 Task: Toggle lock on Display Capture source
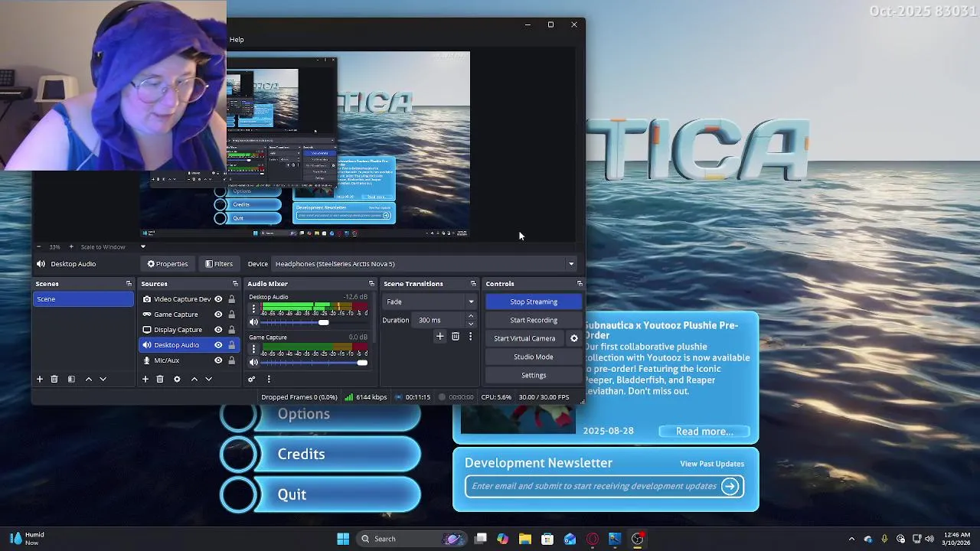[231, 330]
